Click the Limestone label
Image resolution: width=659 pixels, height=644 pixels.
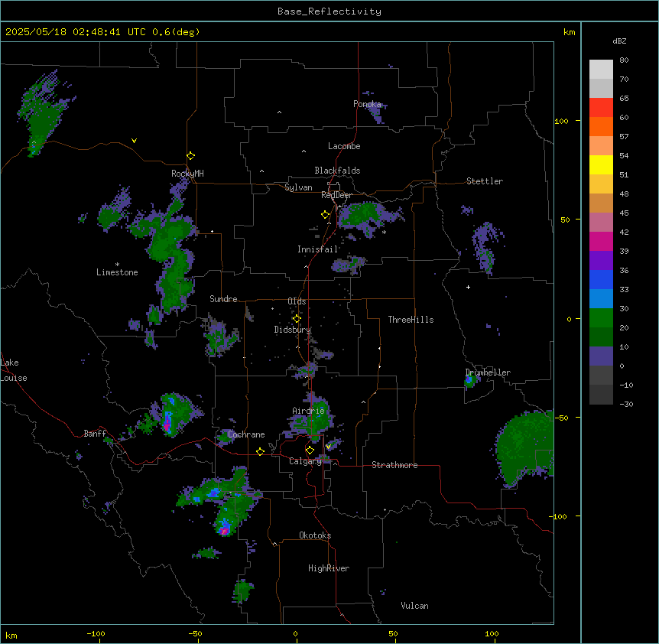[117, 272]
